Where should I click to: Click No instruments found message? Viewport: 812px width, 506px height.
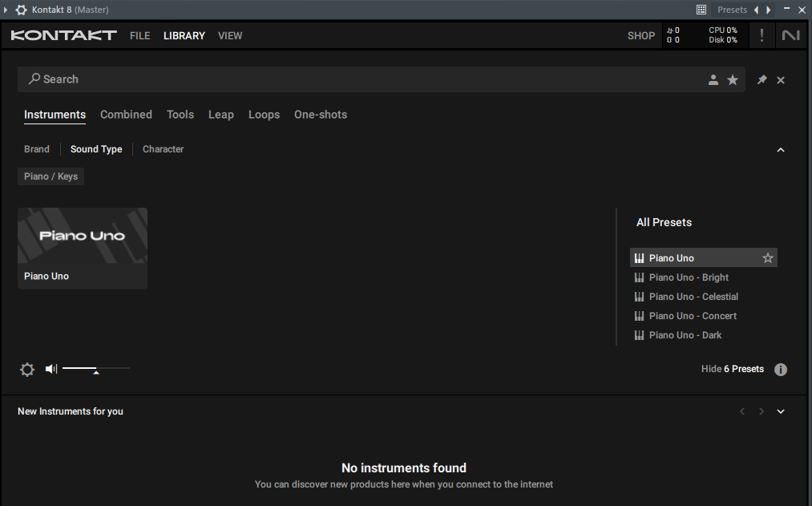pyautogui.click(x=404, y=468)
